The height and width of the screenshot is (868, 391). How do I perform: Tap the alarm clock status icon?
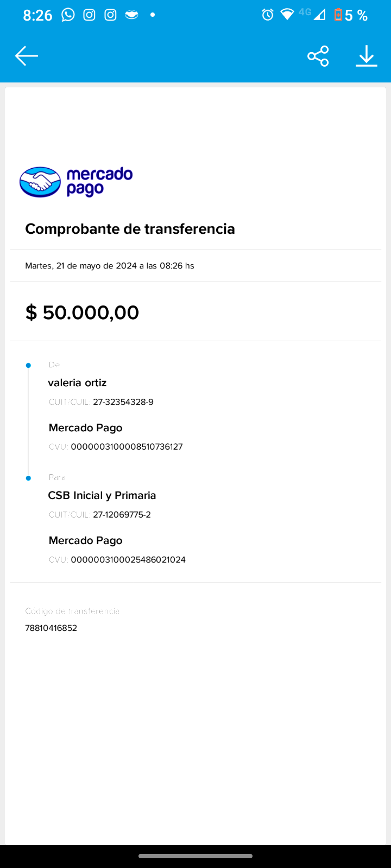tap(268, 15)
